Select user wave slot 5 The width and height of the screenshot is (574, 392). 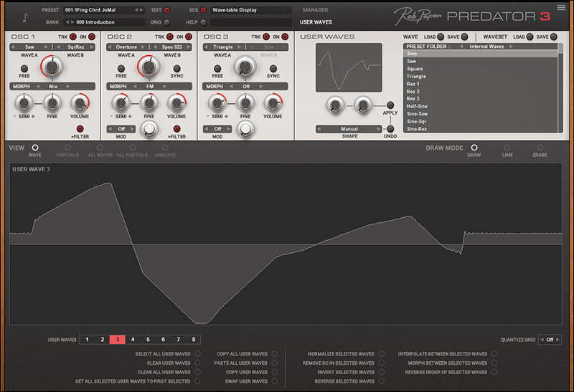148,340
